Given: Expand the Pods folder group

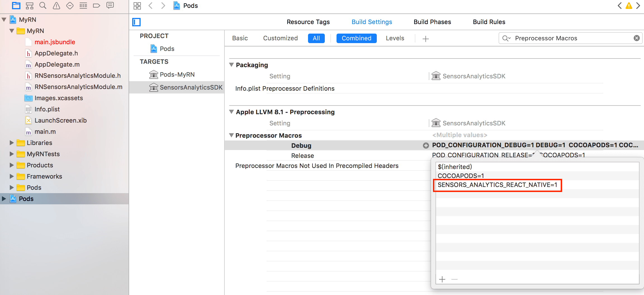Looking at the screenshot, I should 12,188.
